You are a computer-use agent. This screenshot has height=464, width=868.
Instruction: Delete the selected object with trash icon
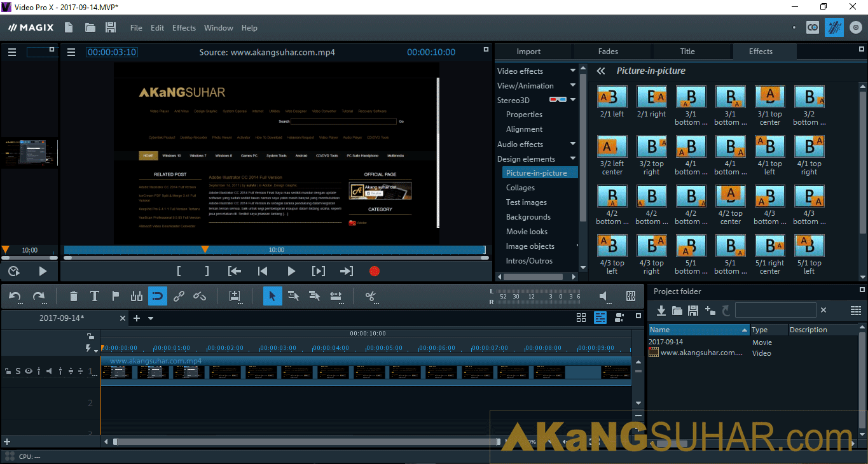(74, 296)
